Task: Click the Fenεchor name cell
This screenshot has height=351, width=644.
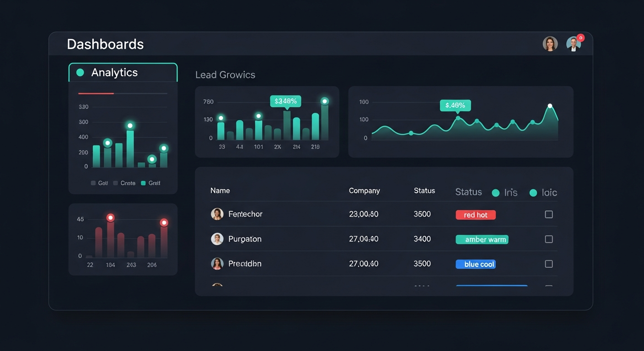Action: click(245, 214)
